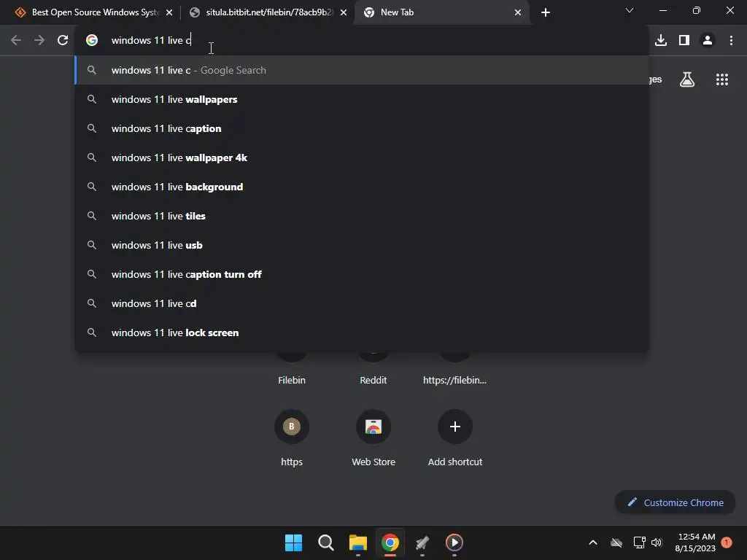Image resolution: width=747 pixels, height=560 pixels.
Task: Open the media player taskbar icon
Action: point(454,542)
